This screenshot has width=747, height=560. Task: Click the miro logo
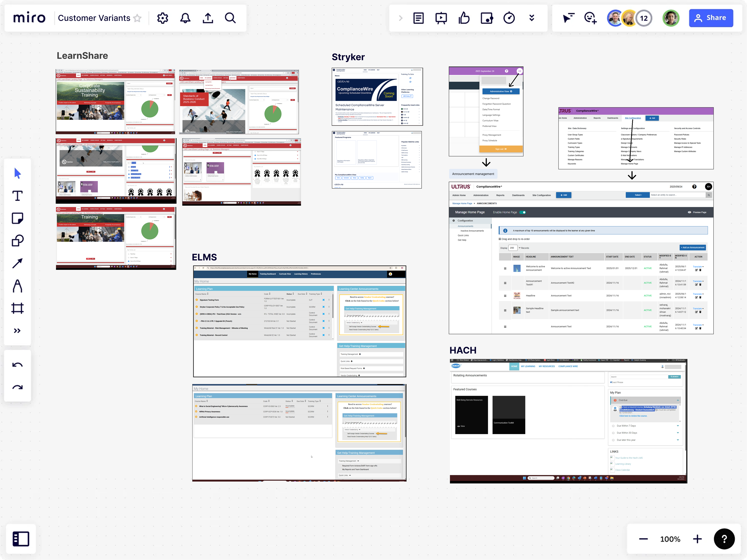29,18
